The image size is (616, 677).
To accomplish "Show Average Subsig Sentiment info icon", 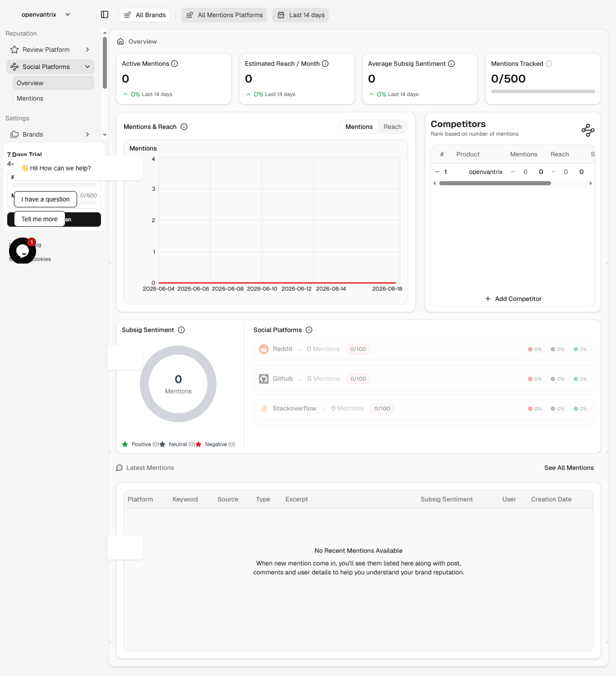I will [451, 64].
